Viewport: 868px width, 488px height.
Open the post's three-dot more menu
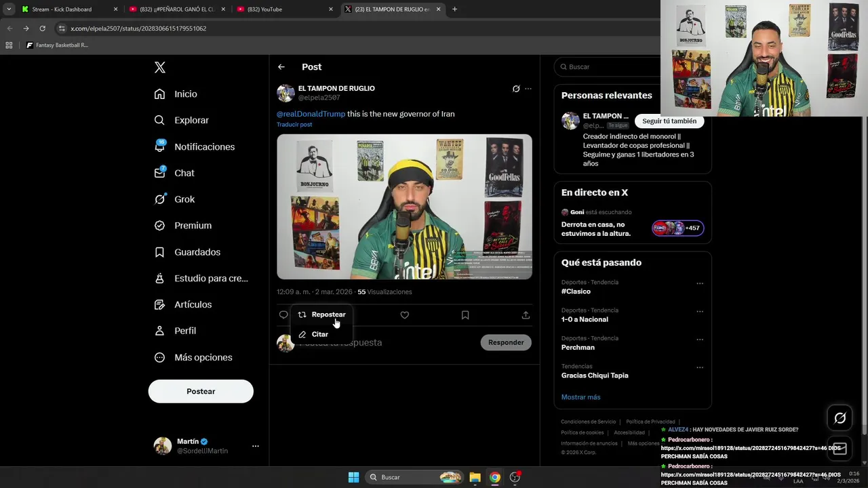528,89
